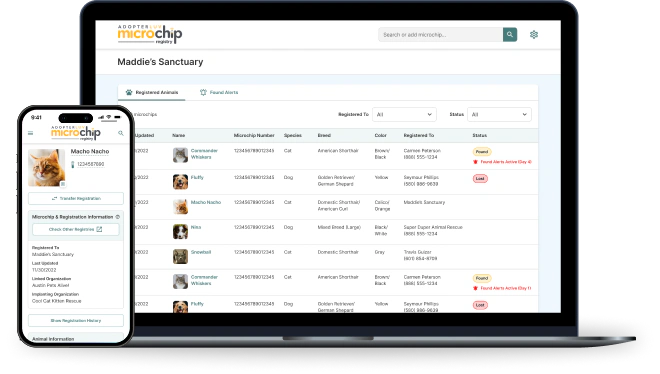Click Maddie's Sanctuary cell in Macho Nacho row
The width and height of the screenshot is (660, 374).
[424, 202]
